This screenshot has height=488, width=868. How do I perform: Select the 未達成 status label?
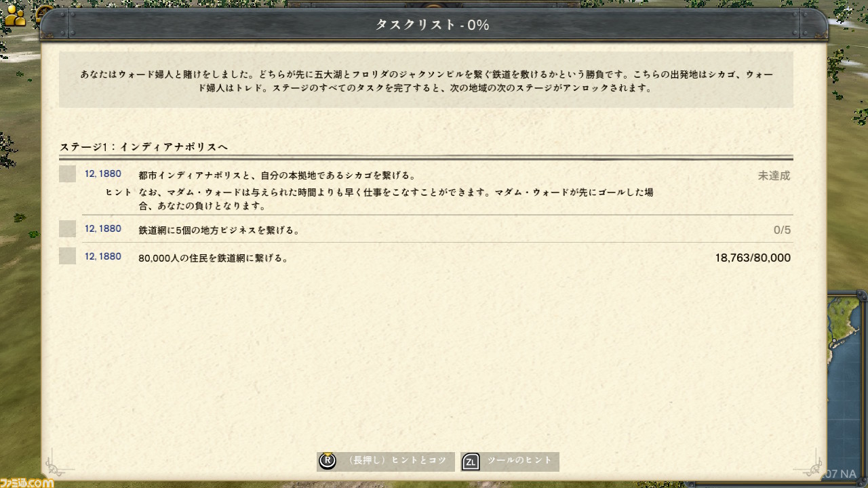[x=774, y=176]
